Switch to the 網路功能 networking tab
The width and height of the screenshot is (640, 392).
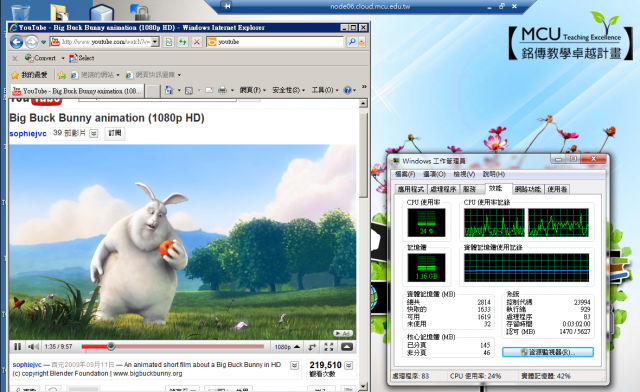pyautogui.click(x=528, y=189)
